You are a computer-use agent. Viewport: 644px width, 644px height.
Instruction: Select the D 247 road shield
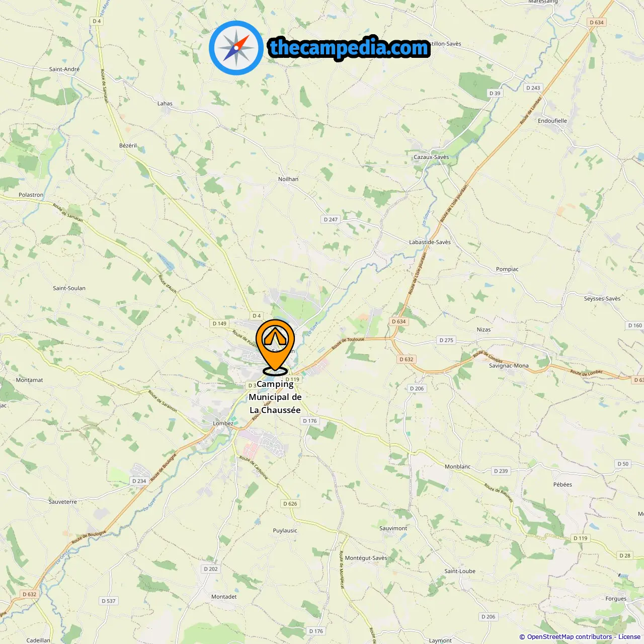(331, 219)
